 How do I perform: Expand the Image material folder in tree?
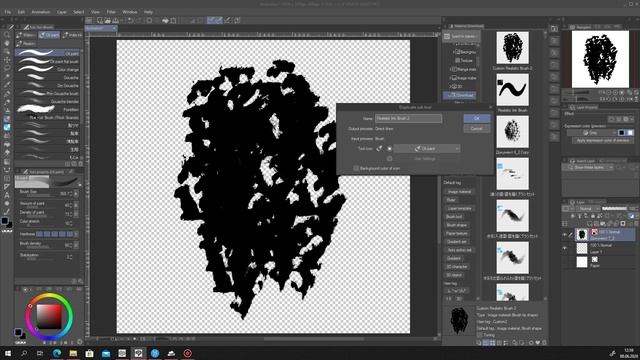[451, 78]
